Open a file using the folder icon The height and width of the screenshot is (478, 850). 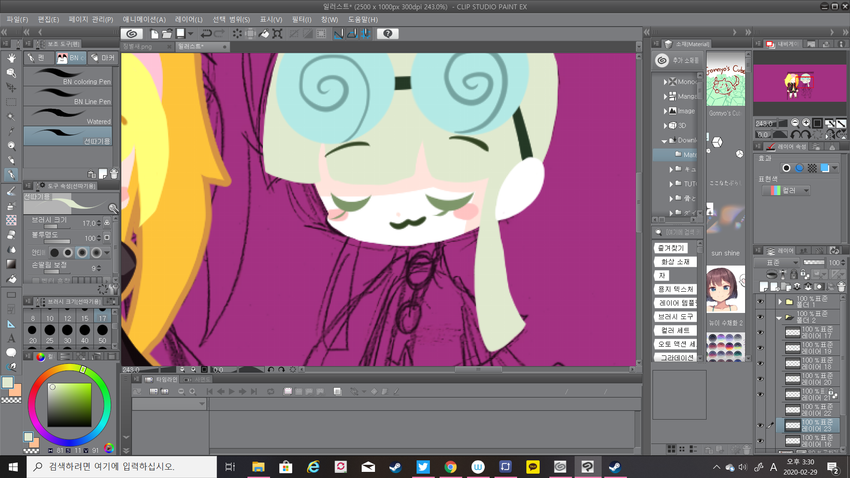[x=167, y=34]
